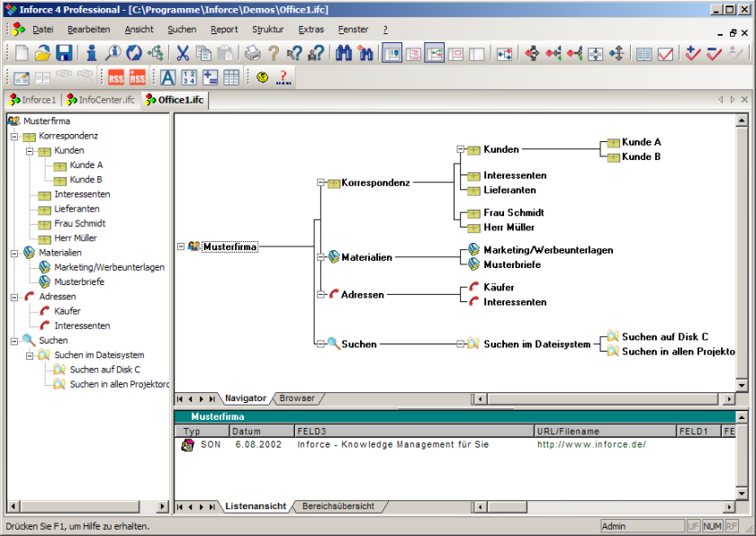This screenshot has height=536, width=756.
Task: Collapse the Kunden branch in the navigator diagram
Action: pos(461,149)
